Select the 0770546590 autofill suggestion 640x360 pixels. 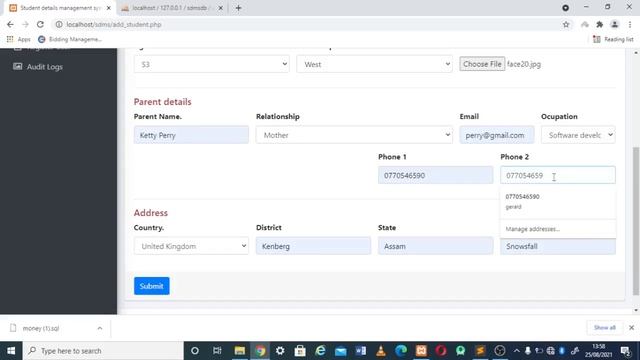(558, 202)
